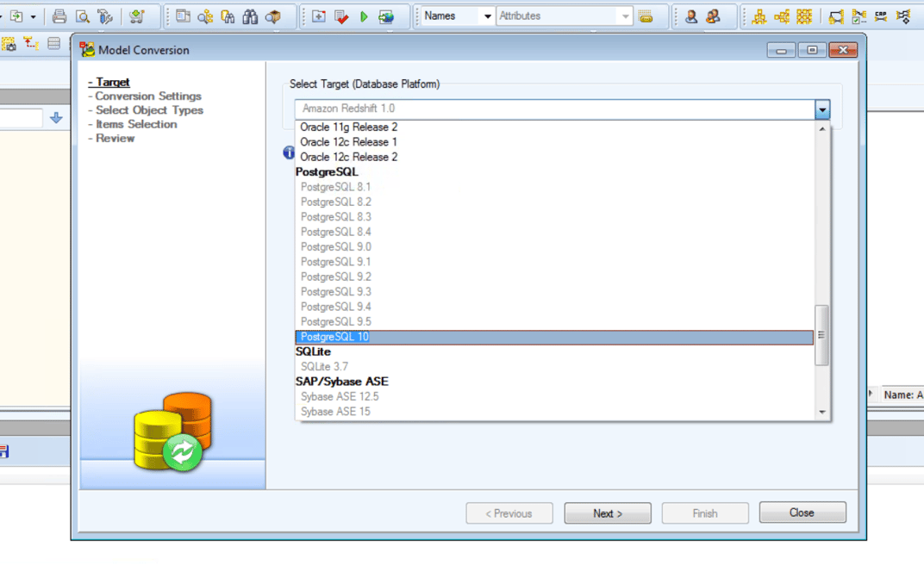
Task: Click the magnifier over brown box icon
Action: (x=273, y=16)
